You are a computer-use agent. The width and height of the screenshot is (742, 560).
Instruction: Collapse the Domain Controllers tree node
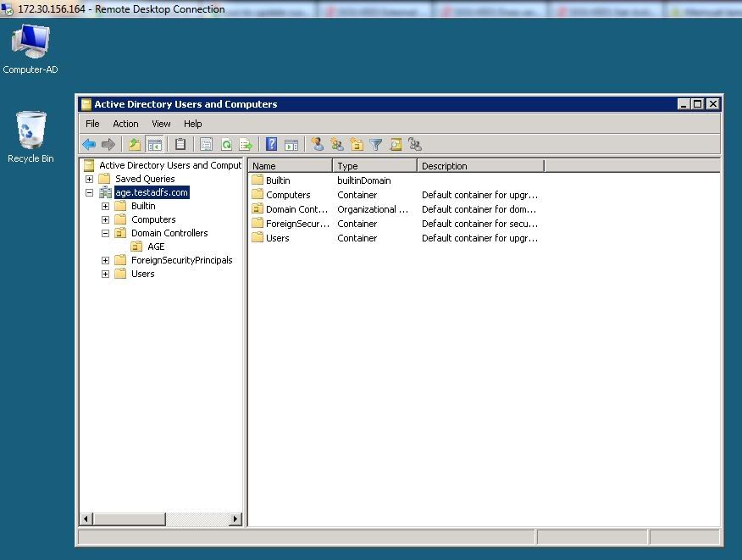[x=105, y=233]
